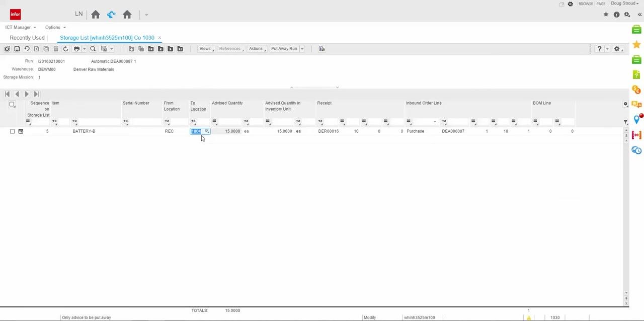The height and width of the screenshot is (321, 644).
Task: Go to first row in grid navigation
Action: click(x=7, y=94)
